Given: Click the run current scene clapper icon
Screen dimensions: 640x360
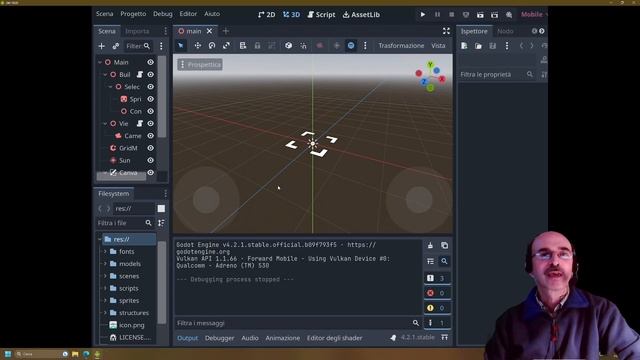Looking at the screenshot, I should [x=480, y=15].
